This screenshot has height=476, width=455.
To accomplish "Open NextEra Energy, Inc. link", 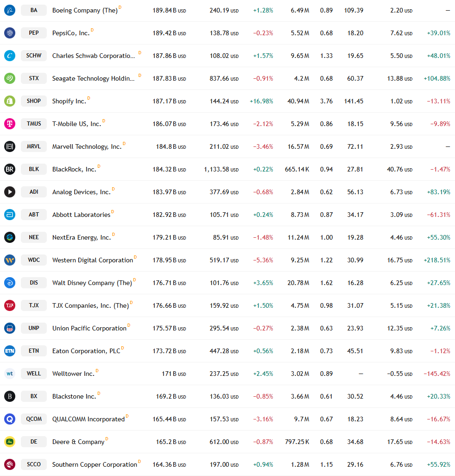I will pos(82,237).
